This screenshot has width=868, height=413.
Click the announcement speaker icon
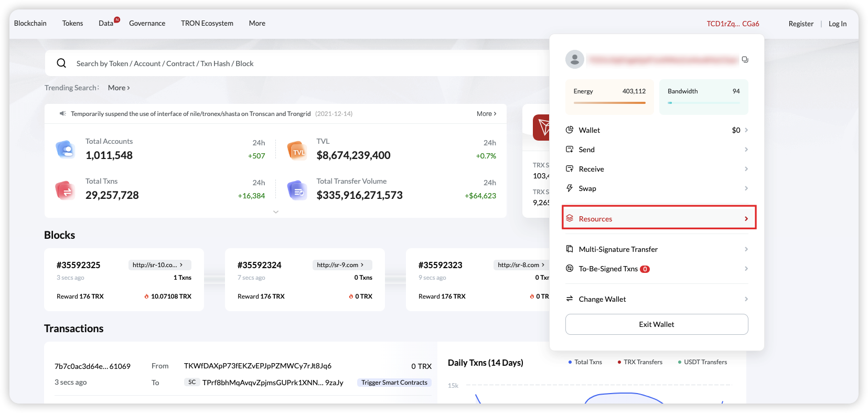(x=62, y=114)
